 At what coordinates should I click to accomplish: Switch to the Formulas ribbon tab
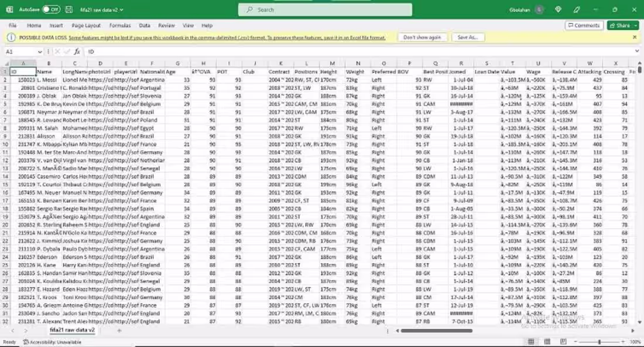[120, 25]
